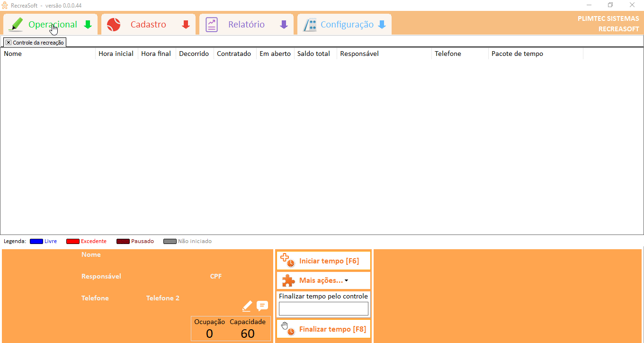
Task: Click the white pencil edit icon
Action: coord(247,306)
